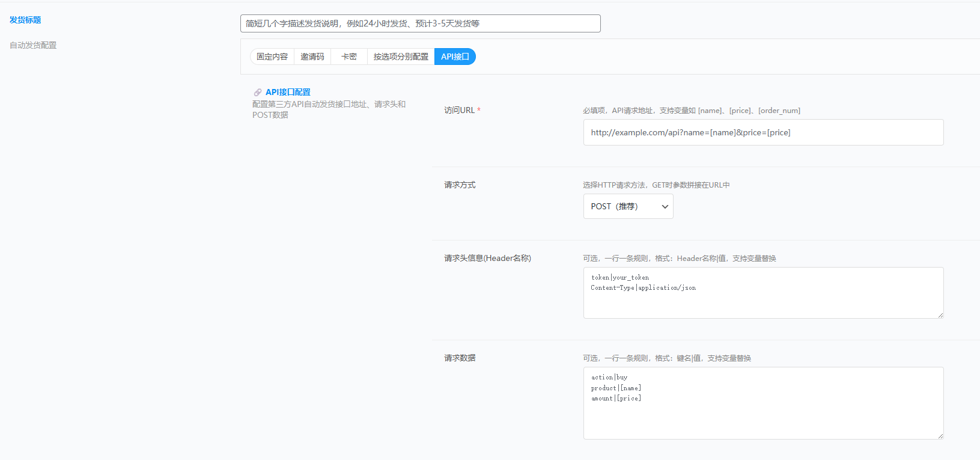Click the line Content-Type|application/json
This screenshot has height=460, width=980.
click(644, 288)
